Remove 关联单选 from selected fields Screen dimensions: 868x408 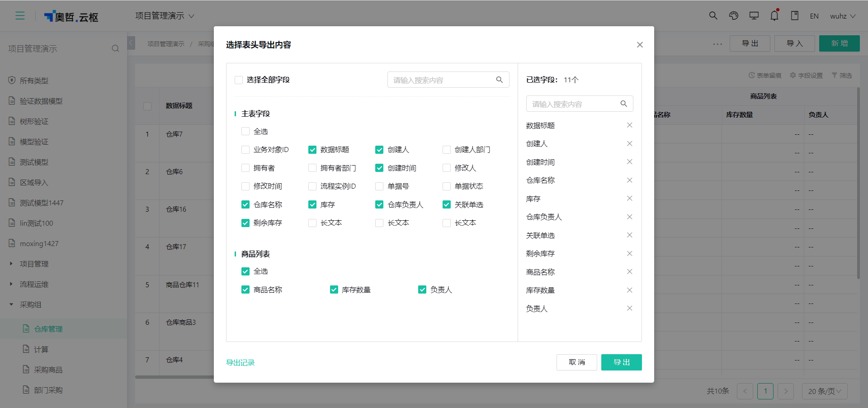[629, 235]
